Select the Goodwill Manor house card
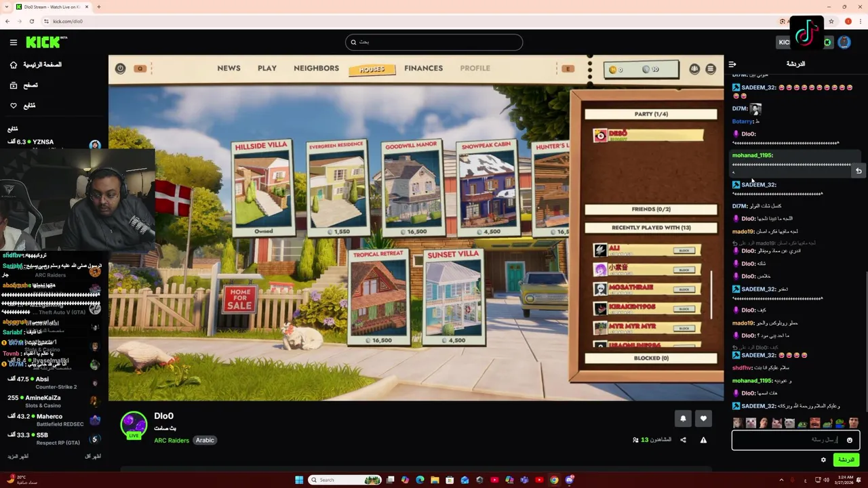 [x=412, y=188]
